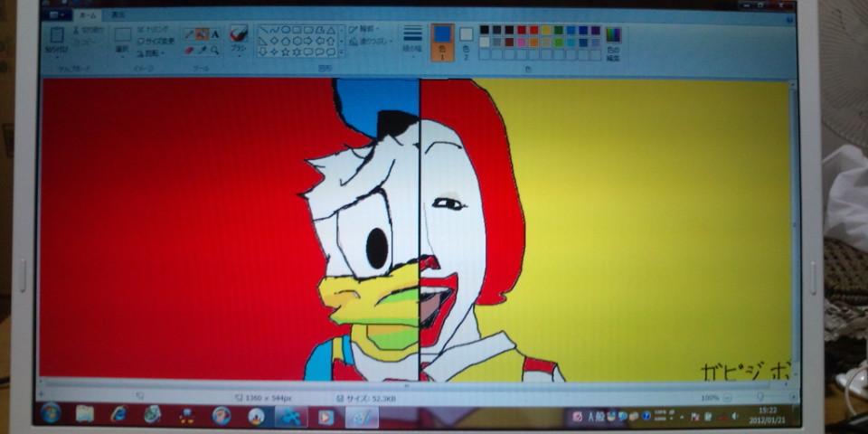Pick the Pentagon shape

(286, 41)
